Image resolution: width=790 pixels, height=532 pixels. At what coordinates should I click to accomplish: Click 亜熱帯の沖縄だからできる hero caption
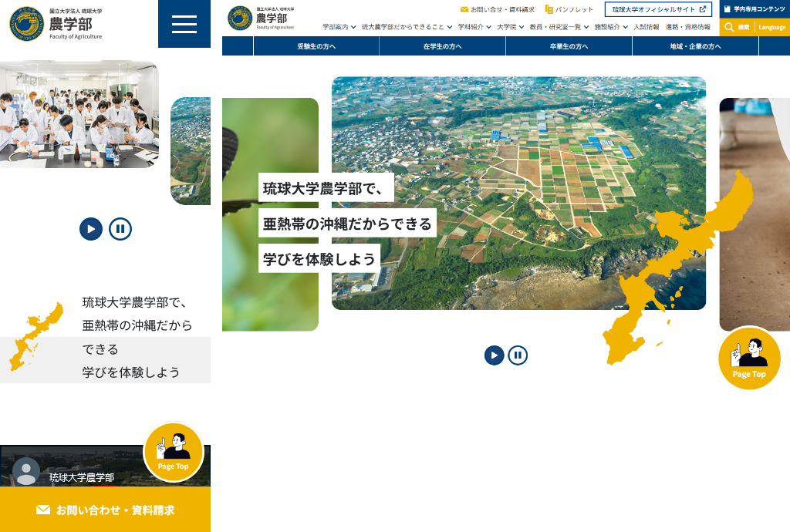(x=347, y=224)
